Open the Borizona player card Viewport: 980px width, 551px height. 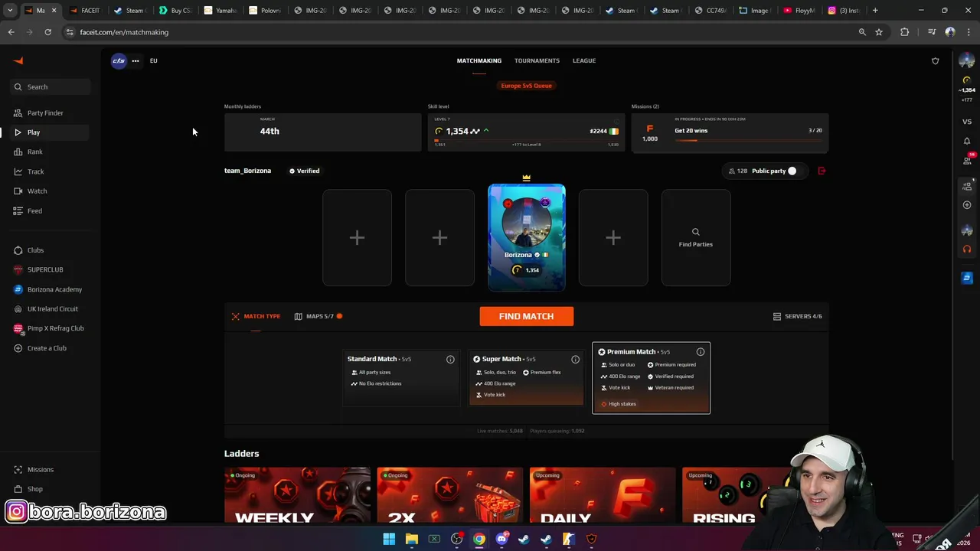point(527,238)
